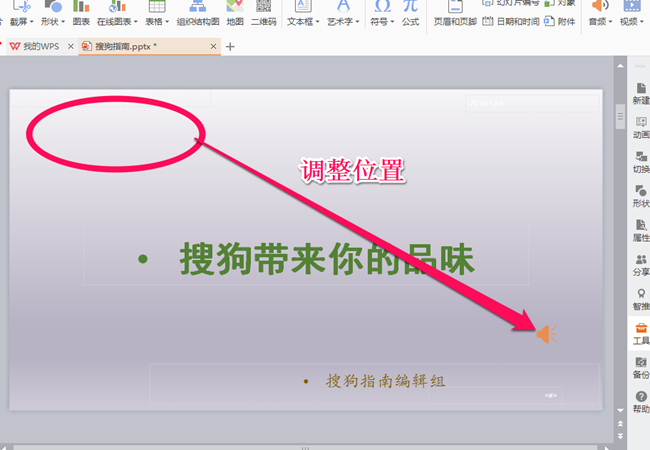Viewport: 650px width, 450px height.
Task: Open the 动画 animation side panel
Action: click(641, 128)
